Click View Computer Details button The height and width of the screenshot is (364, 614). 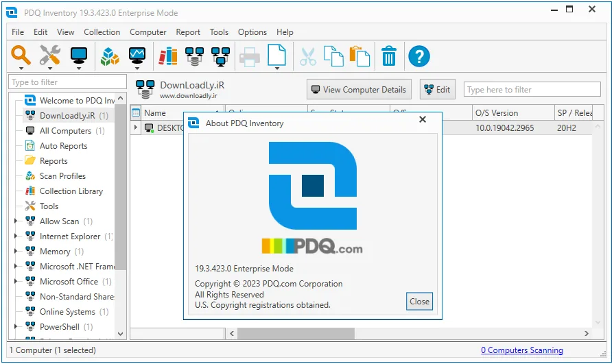[x=359, y=90]
